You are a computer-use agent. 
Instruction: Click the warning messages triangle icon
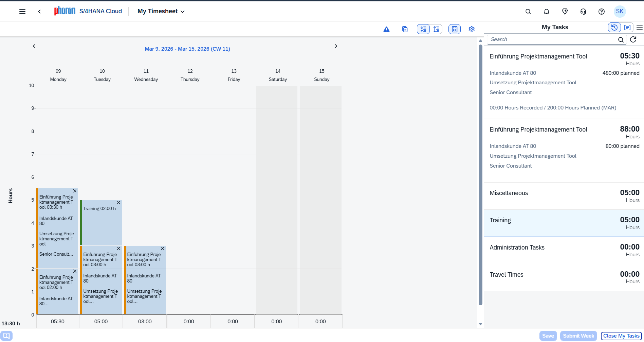[x=386, y=30]
